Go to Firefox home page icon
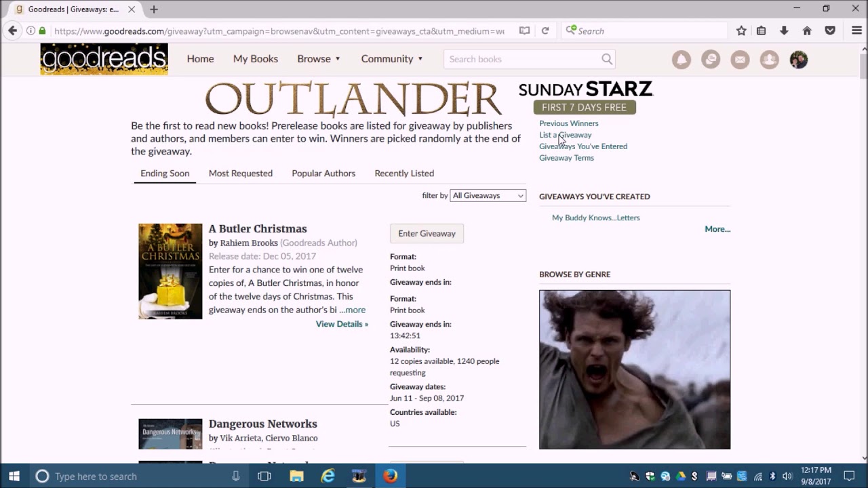The image size is (868, 488). 807,30
